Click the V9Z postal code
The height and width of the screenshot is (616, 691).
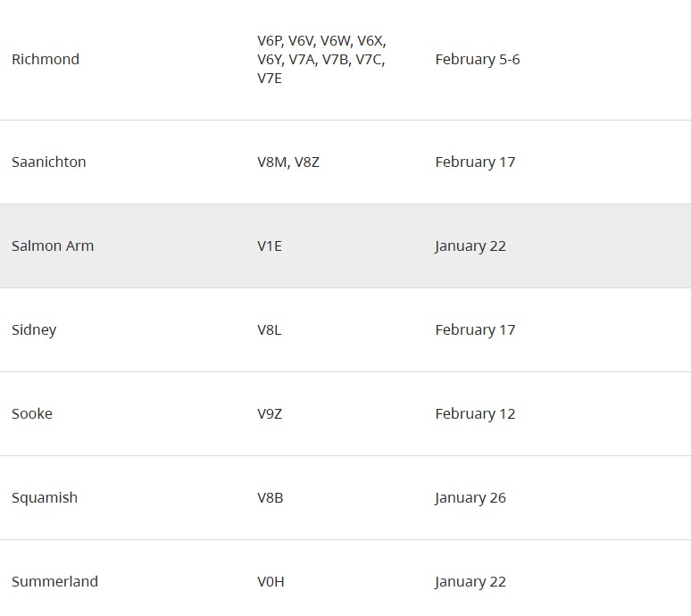(270, 414)
